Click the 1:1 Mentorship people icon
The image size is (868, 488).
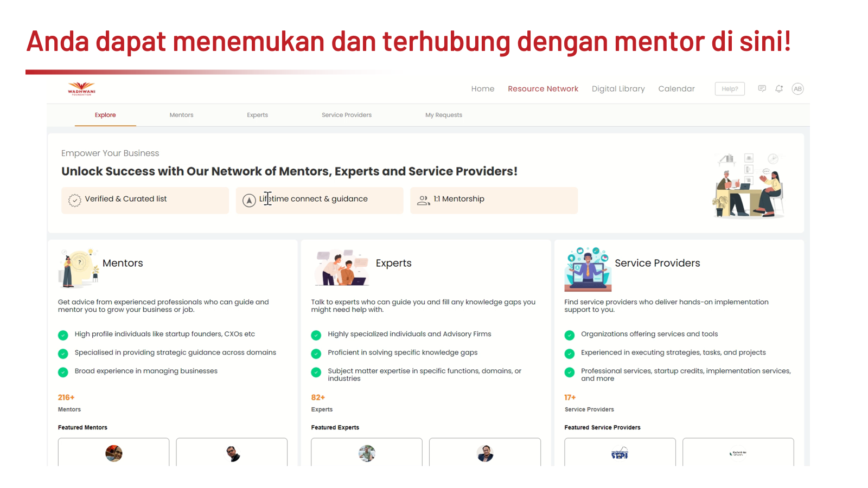point(423,201)
